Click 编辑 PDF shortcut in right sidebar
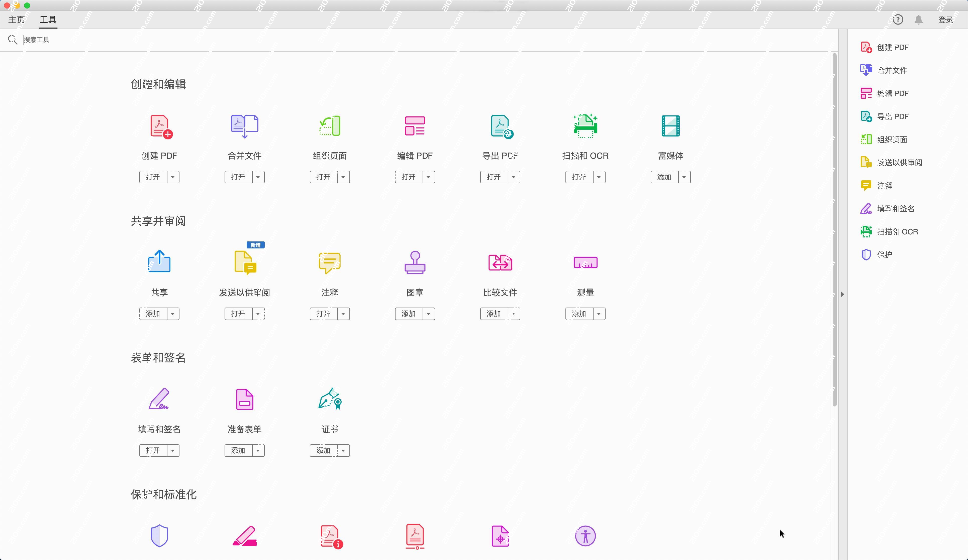968x560 pixels. [x=884, y=93]
